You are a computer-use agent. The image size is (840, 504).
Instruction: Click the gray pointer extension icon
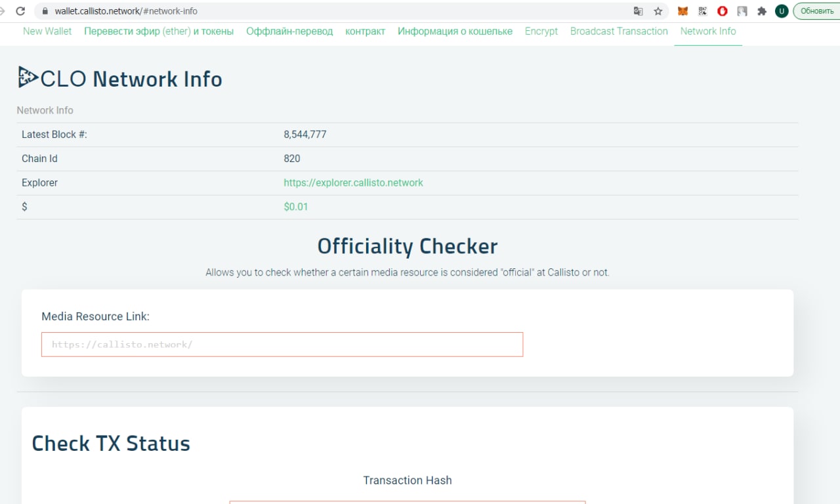click(742, 11)
